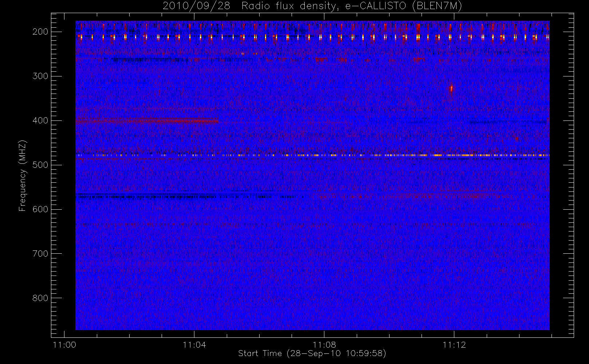Click the 11:04 time tick label

194,345
